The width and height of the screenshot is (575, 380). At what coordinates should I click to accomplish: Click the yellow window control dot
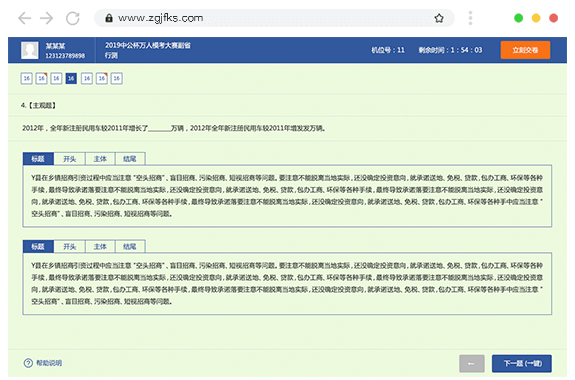click(536, 18)
